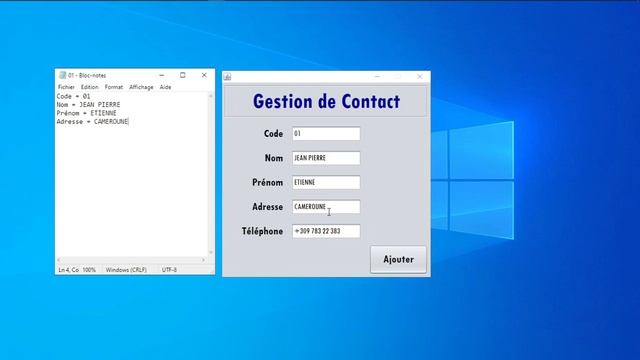Focus the Prénom field containing ETIENNE

(326, 182)
